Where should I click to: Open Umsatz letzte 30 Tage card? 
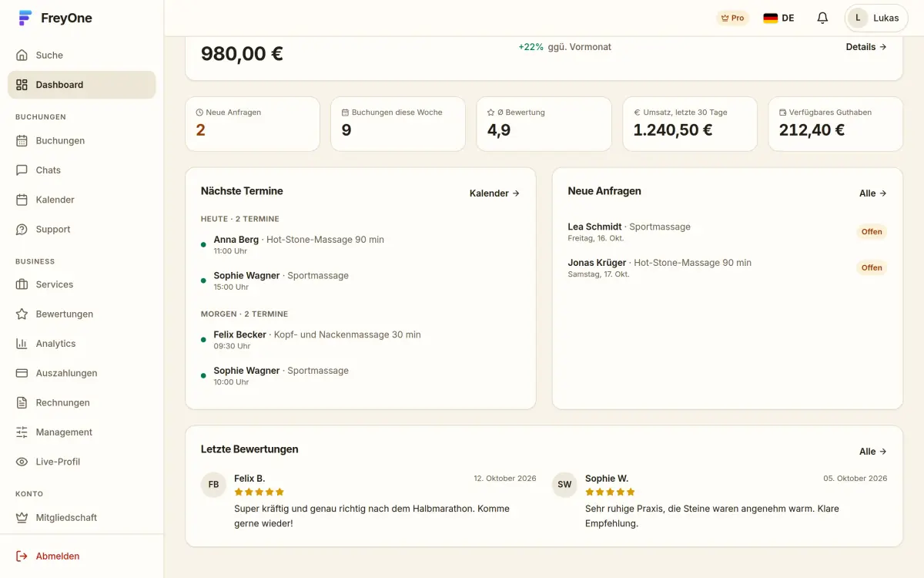[690, 124]
